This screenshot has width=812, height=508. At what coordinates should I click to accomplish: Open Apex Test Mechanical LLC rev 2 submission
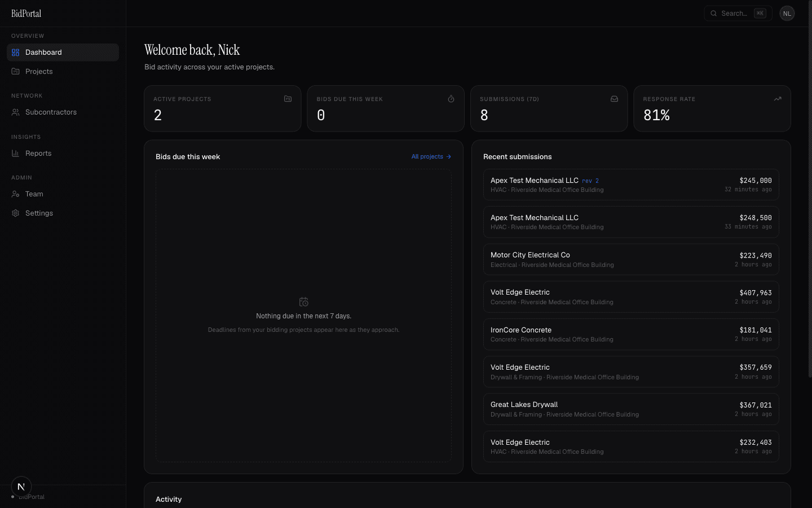[631, 185]
